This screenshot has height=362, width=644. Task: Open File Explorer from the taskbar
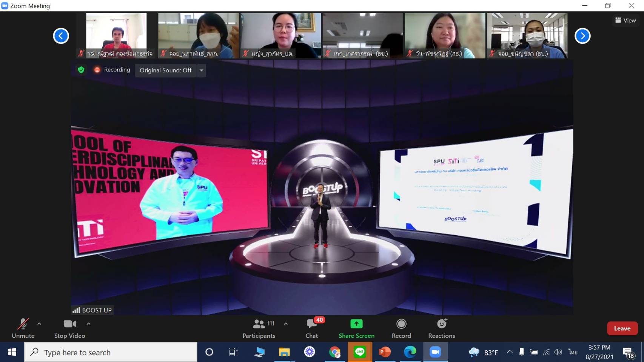click(x=284, y=352)
